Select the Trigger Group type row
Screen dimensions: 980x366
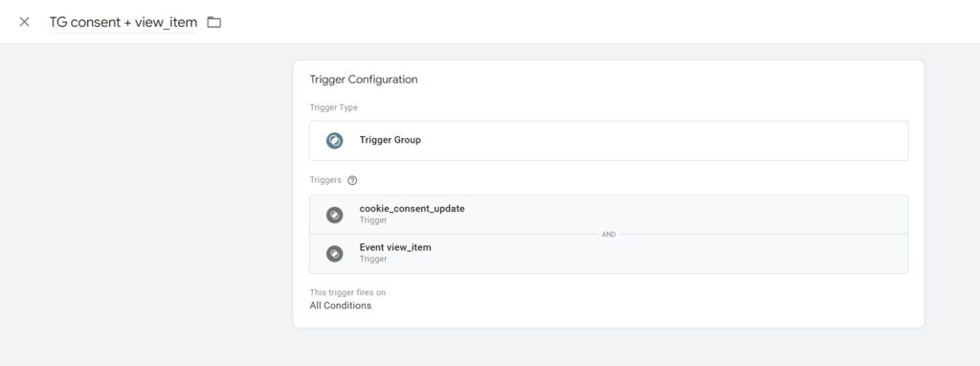pyautogui.click(x=609, y=141)
